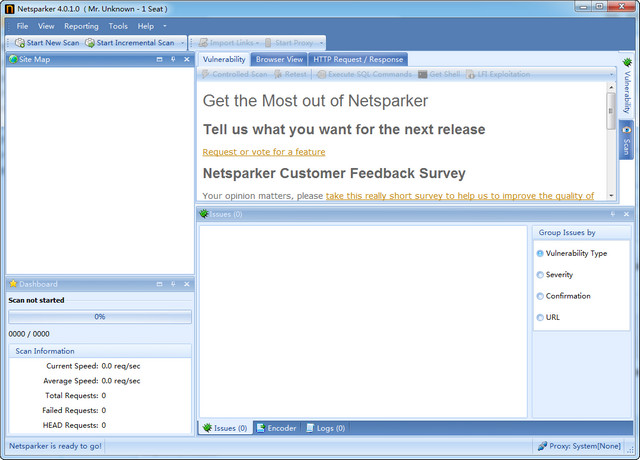Group issues by URL

tap(541, 318)
